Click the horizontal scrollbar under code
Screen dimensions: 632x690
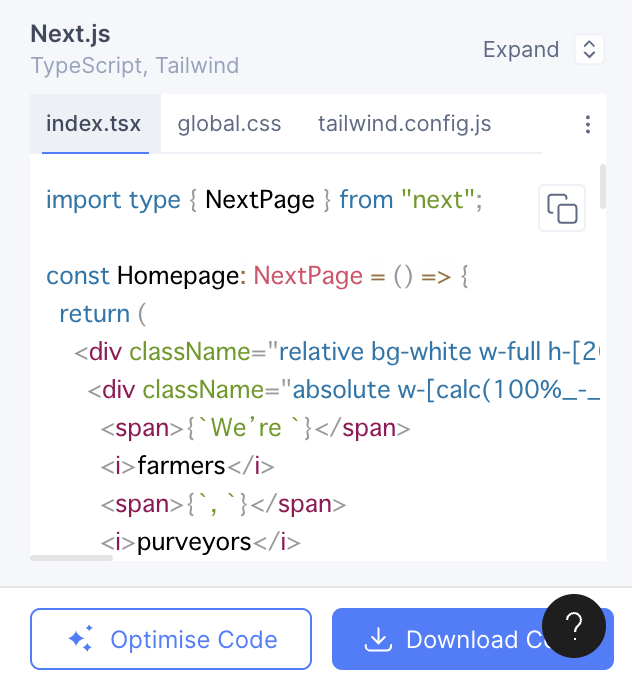[71, 558]
